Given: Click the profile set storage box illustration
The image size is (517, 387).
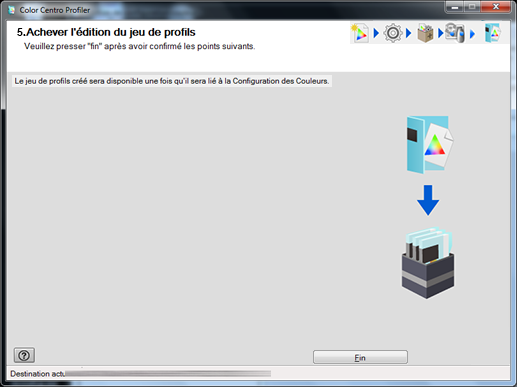Looking at the screenshot, I should pyautogui.click(x=428, y=263).
